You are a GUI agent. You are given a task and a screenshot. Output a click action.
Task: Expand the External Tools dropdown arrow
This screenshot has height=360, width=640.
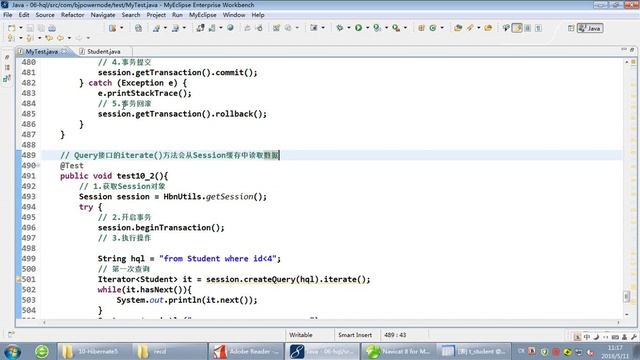point(405,28)
